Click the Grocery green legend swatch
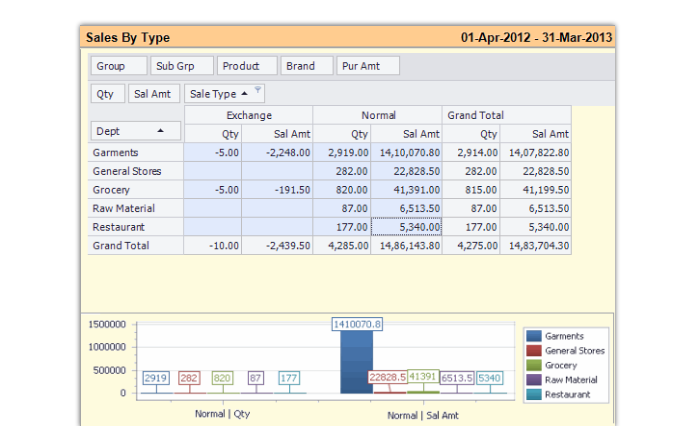This screenshot has height=426, width=683. [x=534, y=365]
